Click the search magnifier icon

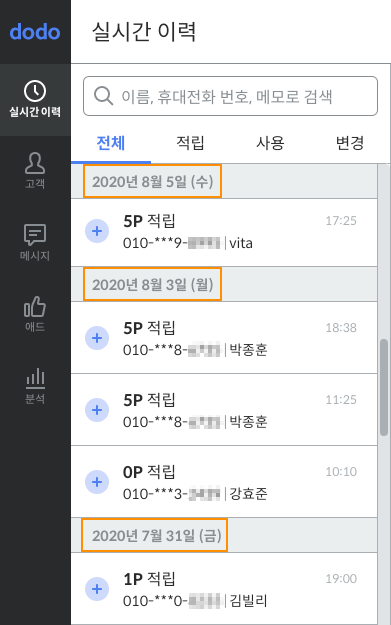point(104,96)
